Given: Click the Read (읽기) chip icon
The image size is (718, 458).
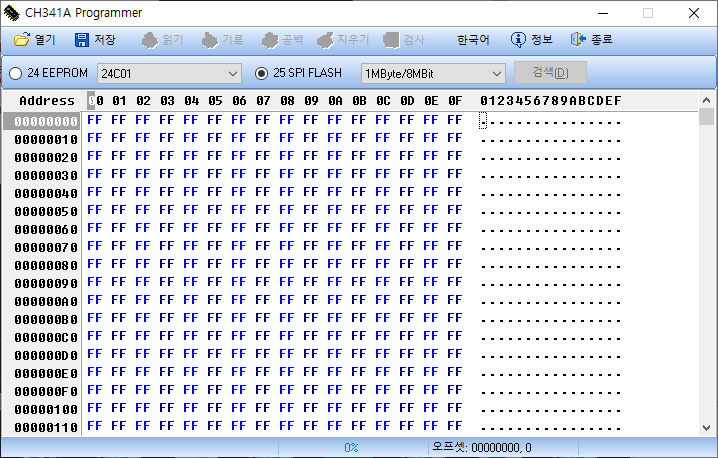Looking at the screenshot, I should pyautogui.click(x=150, y=40).
